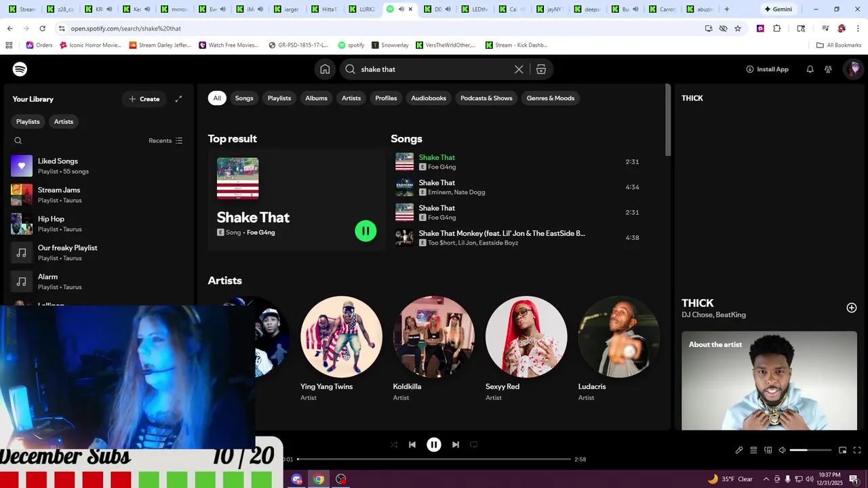868x488 pixels.
Task: Open the Create dropdown button
Action: [x=144, y=99]
